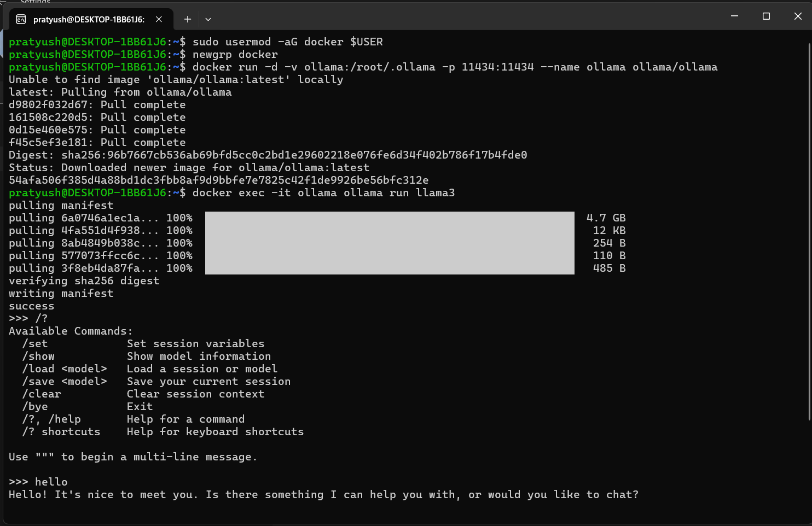Click the 'f45c5ef3e181: Pull complete' line

[x=97, y=143]
